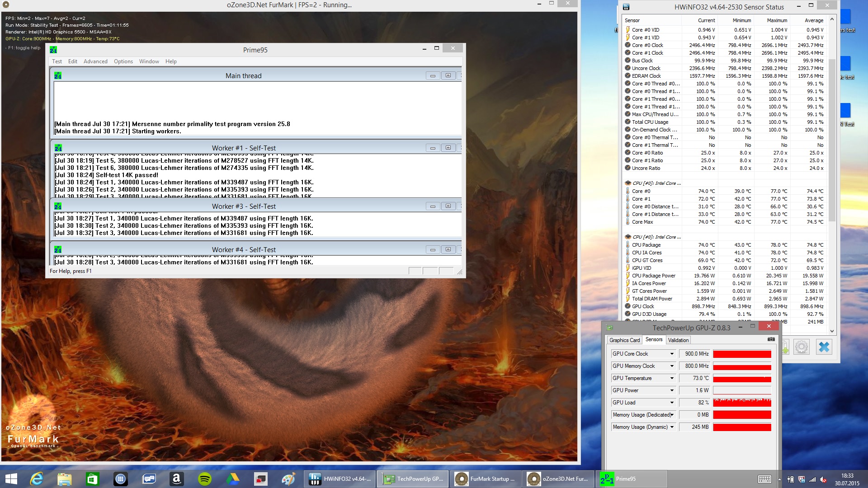Select the Core Max temperature row
The width and height of the screenshot is (868, 488).
(x=724, y=222)
